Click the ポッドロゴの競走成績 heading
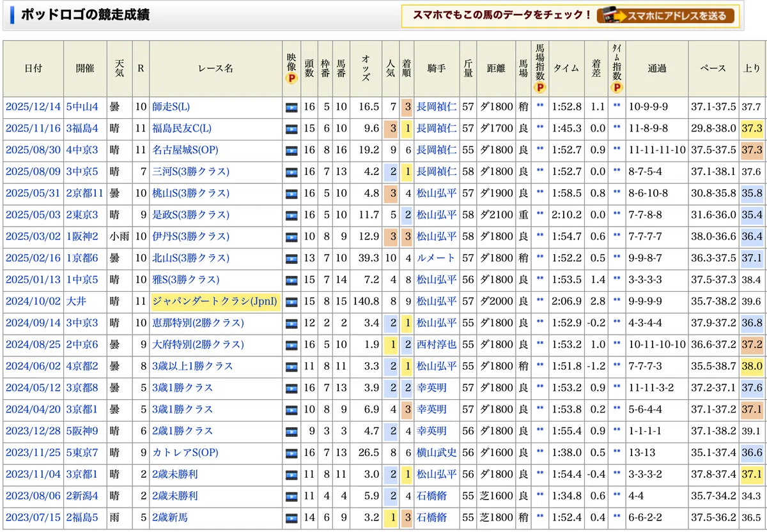 85,15
